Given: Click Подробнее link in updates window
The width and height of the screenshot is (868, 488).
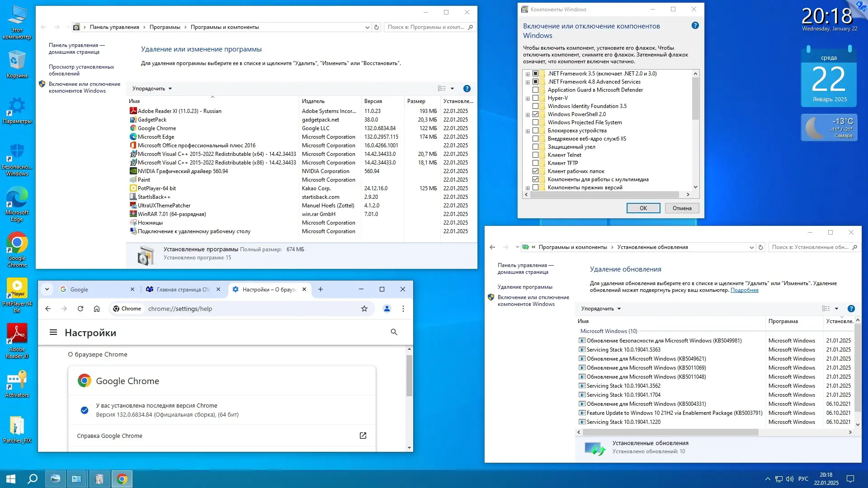Looking at the screenshot, I should (x=744, y=290).
